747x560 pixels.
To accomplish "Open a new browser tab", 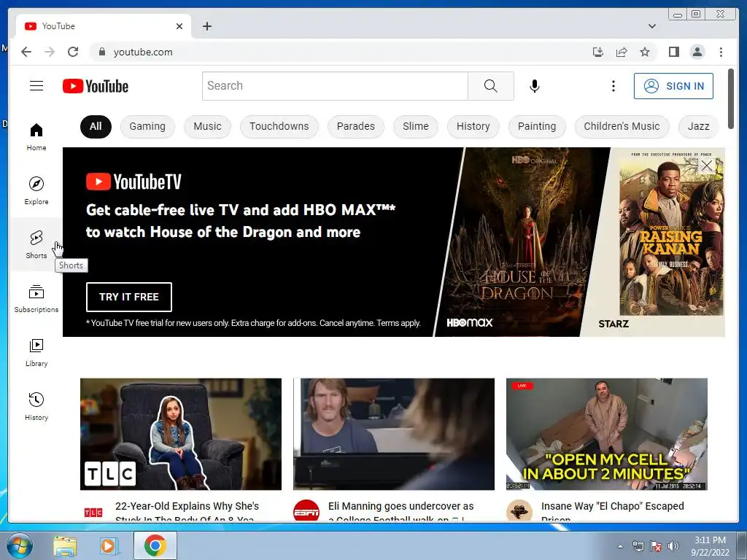I will tap(206, 26).
